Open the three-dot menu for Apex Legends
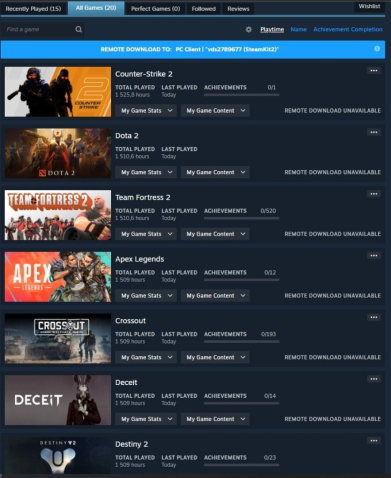Viewport: 391px width, 478px height. pos(374,255)
